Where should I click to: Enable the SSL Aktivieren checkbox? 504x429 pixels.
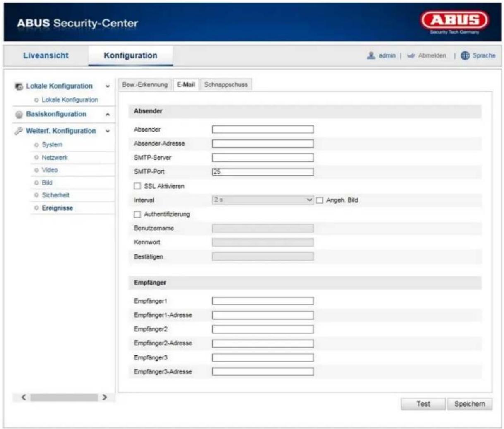tap(137, 186)
